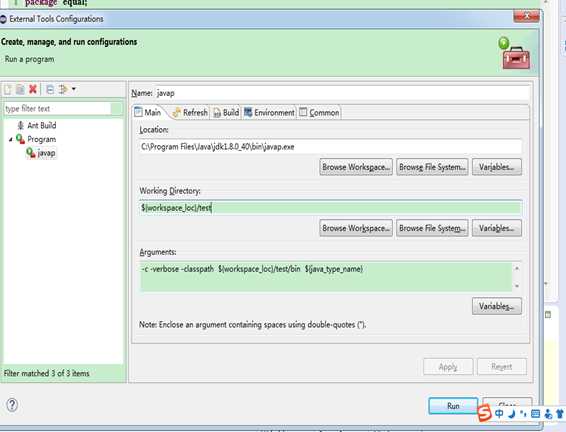This screenshot has width=566, height=432.
Task: Switch to the Main tab
Action: (148, 112)
